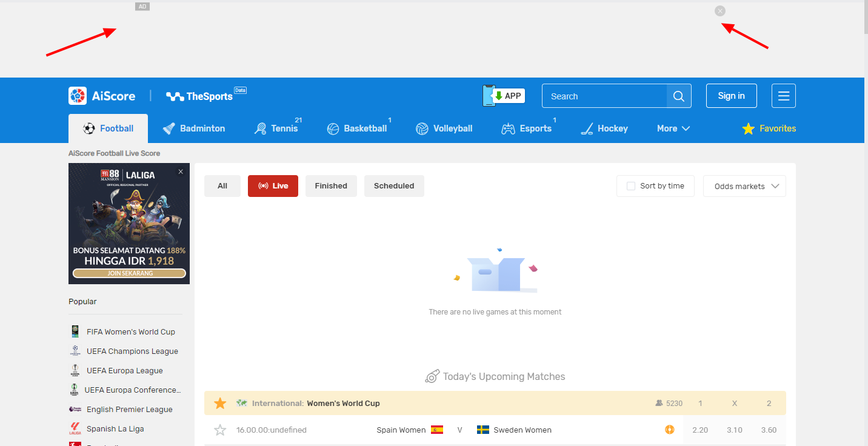Click the APP download icon
The height and width of the screenshot is (446, 868).
pyautogui.click(x=504, y=96)
